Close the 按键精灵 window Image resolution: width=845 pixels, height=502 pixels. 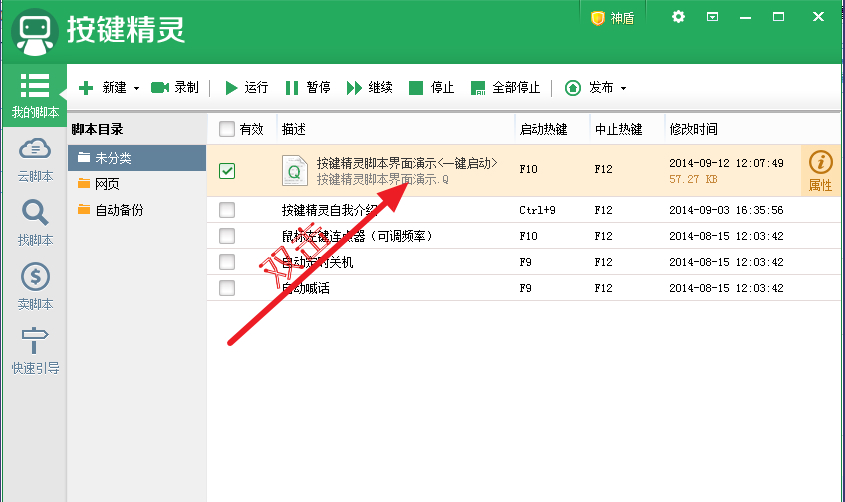coord(818,17)
